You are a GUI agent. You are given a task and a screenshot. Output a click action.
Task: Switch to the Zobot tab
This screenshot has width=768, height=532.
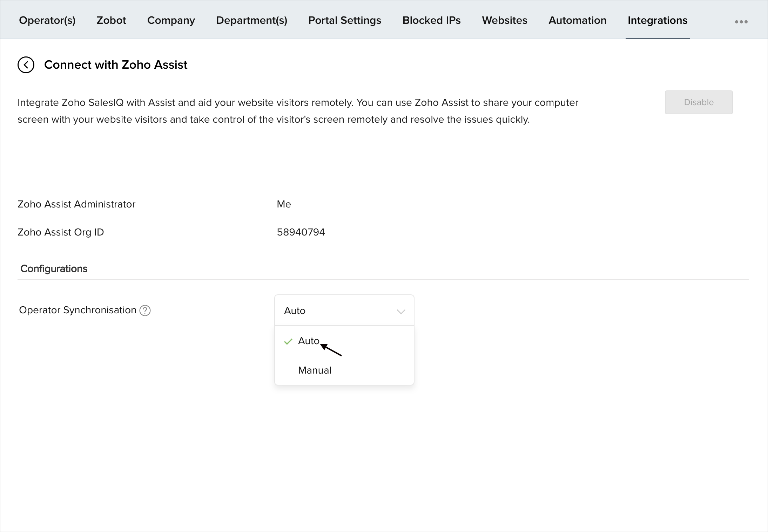point(111,20)
